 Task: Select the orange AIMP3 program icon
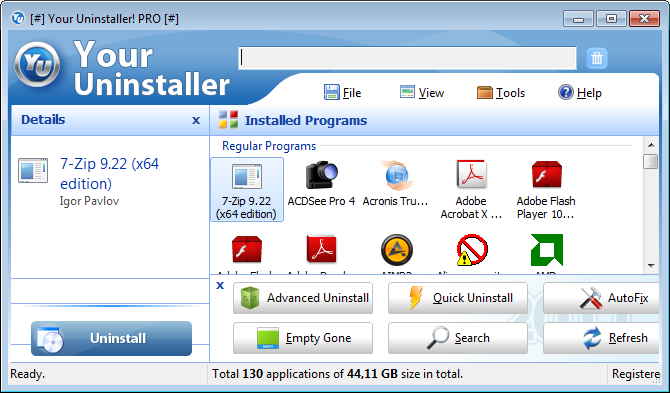click(x=397, y=250)
